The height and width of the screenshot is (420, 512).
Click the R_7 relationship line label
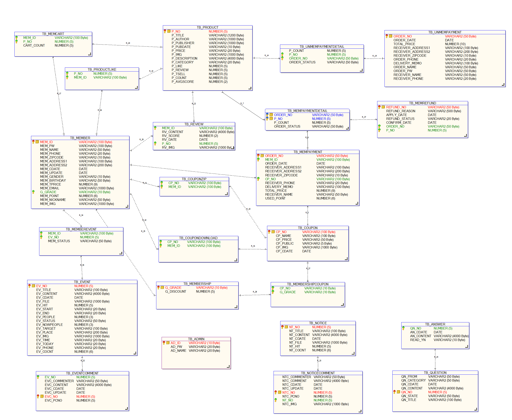[242, 103]
